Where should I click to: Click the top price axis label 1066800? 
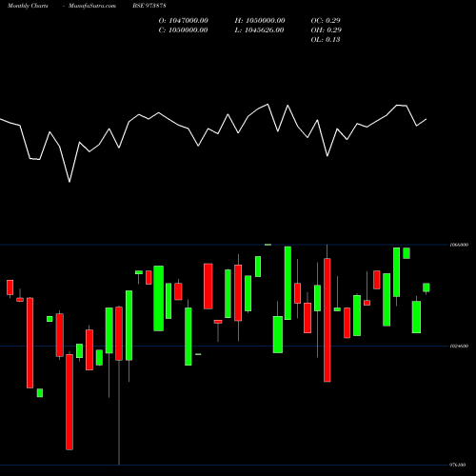pyautogui.click(x=459, y=245)
